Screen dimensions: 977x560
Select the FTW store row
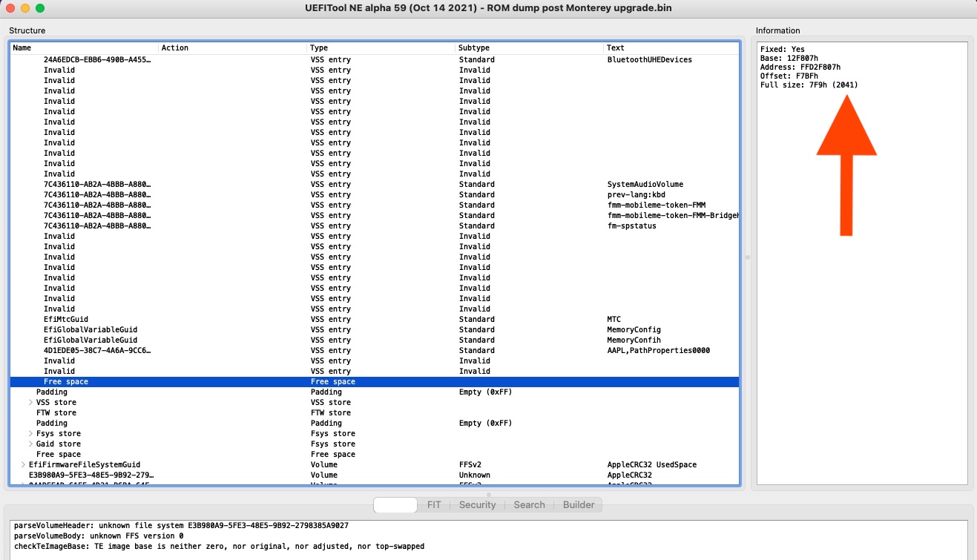(375, 412)
